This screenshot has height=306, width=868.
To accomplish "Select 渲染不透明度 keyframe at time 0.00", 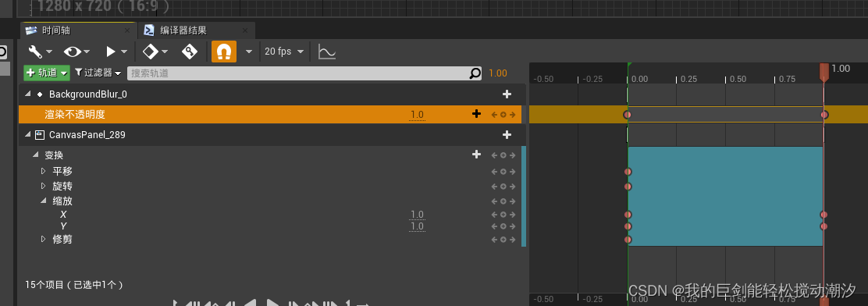I will click(628, 115).
